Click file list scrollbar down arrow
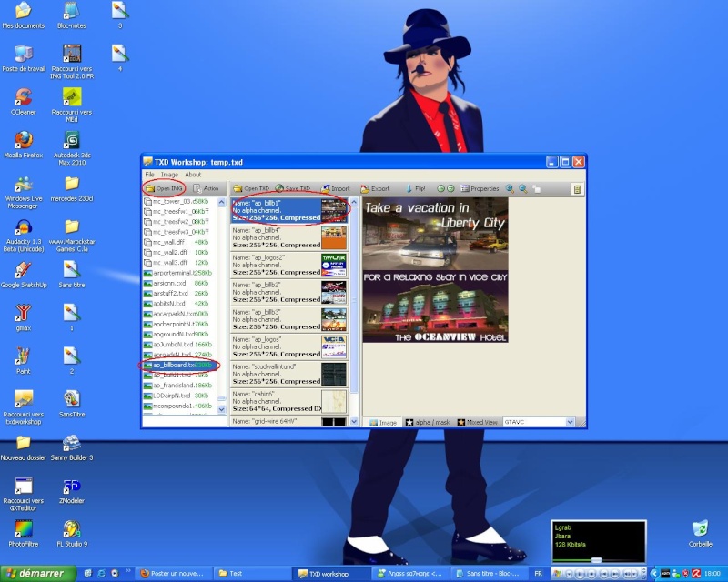 pos(221,409)
